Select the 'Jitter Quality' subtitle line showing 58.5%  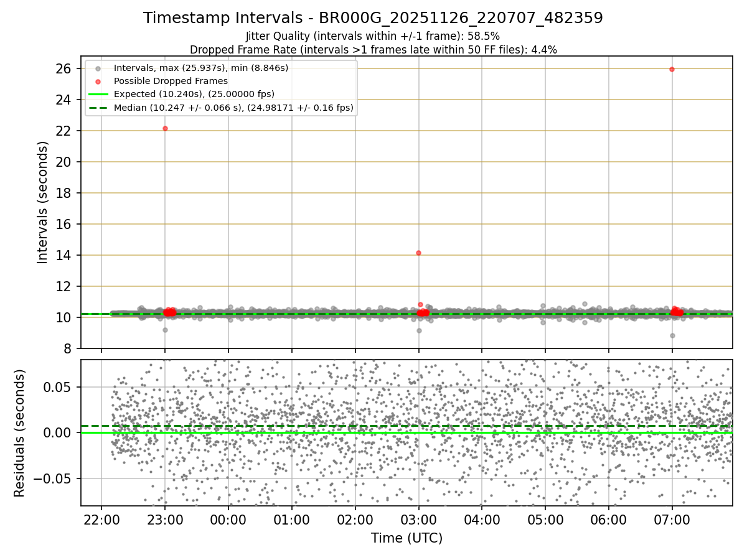tap(373, 36)
